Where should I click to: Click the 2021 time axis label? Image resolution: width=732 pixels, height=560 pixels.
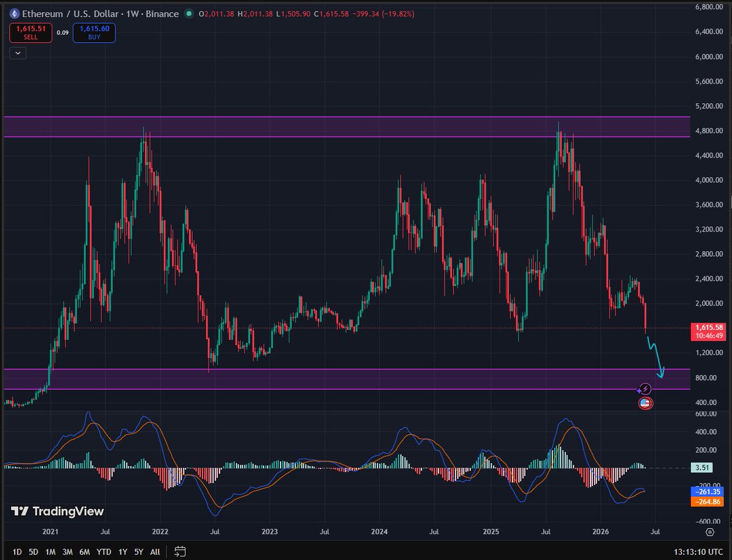click(x=50, y=532)
